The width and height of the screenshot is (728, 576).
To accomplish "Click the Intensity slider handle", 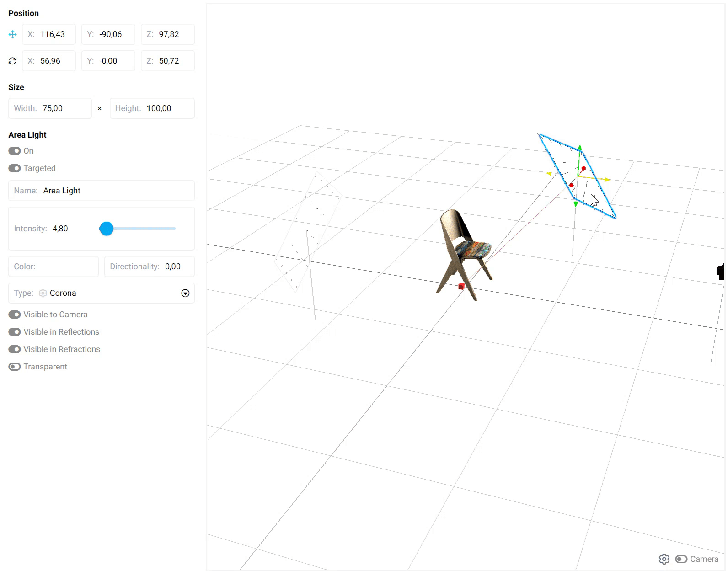I will (107, 229).
